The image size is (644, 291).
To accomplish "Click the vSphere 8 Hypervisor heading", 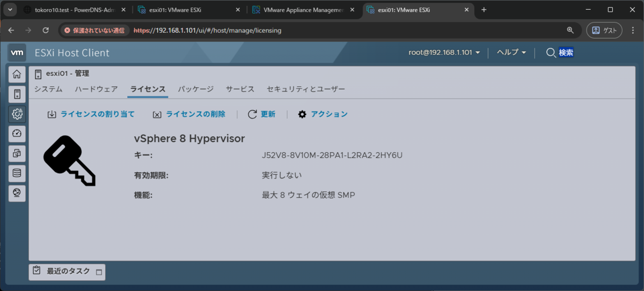I will pos(189,138).
